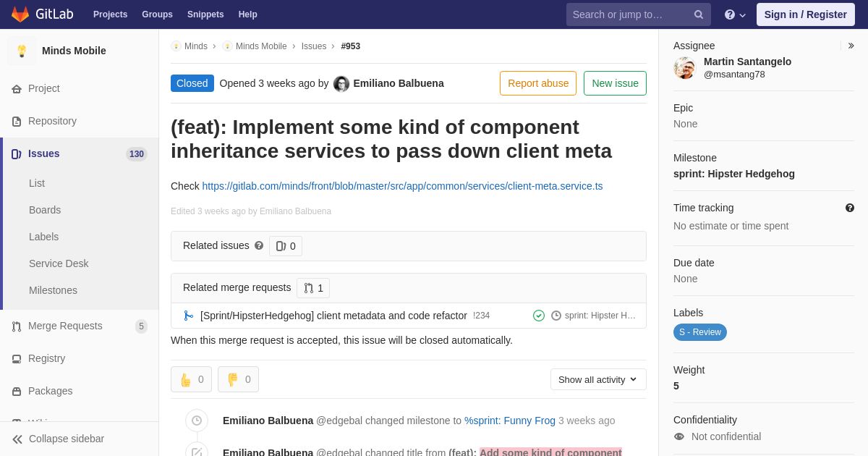Image resolution: width=868 pixels, height=456 pixels.
Task: Click the Sign in / Register button
Action: tap(805, 14)
